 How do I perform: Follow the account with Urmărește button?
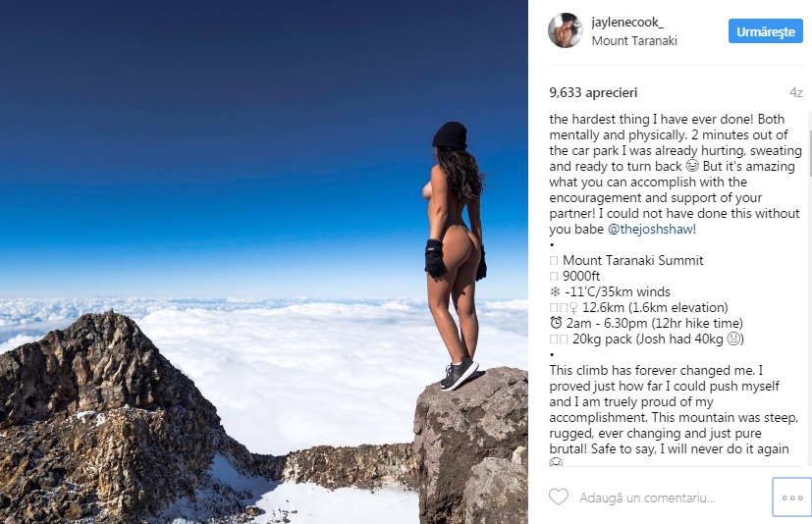click(x=766, y=31)
